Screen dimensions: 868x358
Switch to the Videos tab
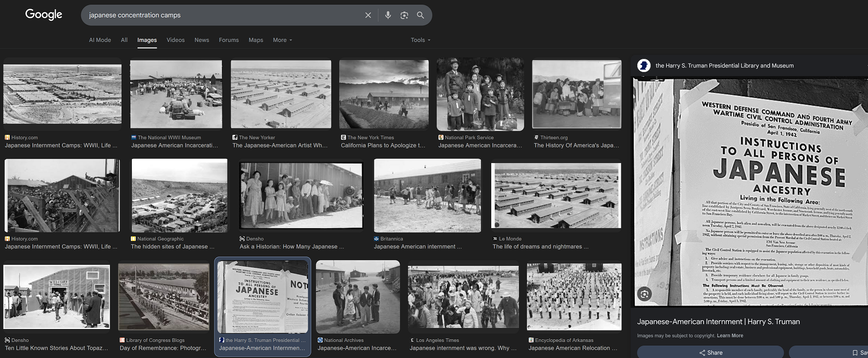coord(175,40)
